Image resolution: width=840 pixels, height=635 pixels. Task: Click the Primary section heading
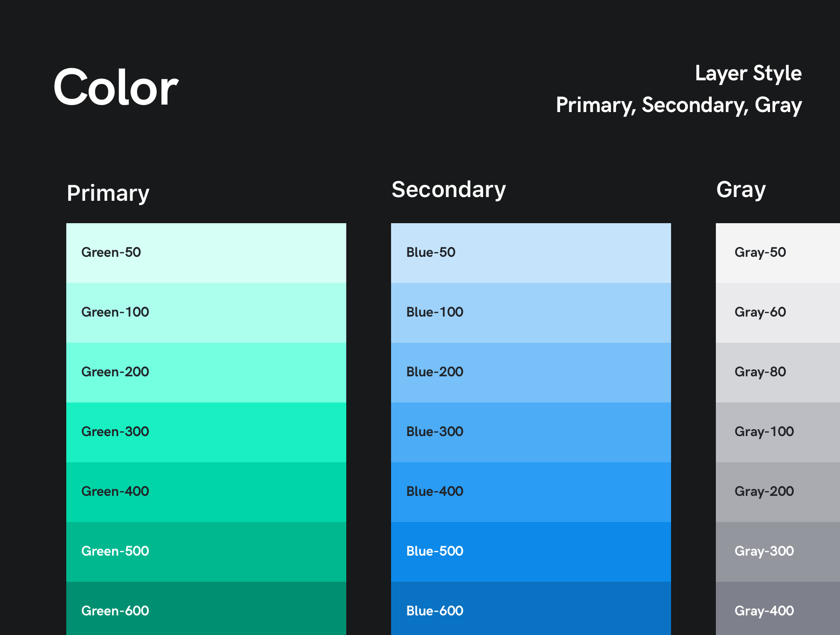108,193
